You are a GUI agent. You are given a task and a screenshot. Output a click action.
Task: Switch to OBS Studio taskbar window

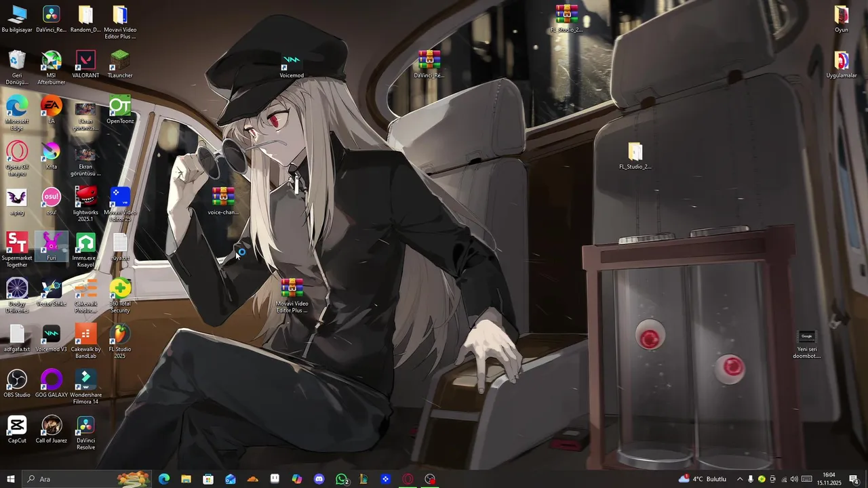[x=430, y=479]
